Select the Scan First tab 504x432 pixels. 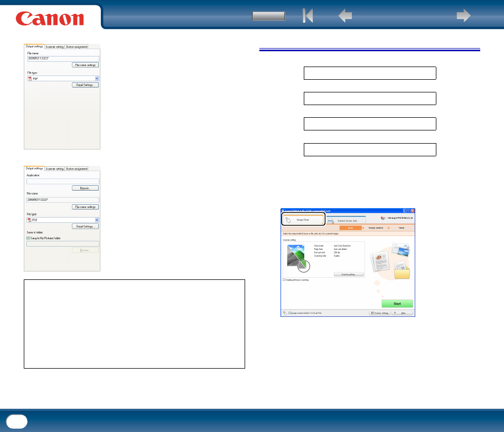point(303,220)
